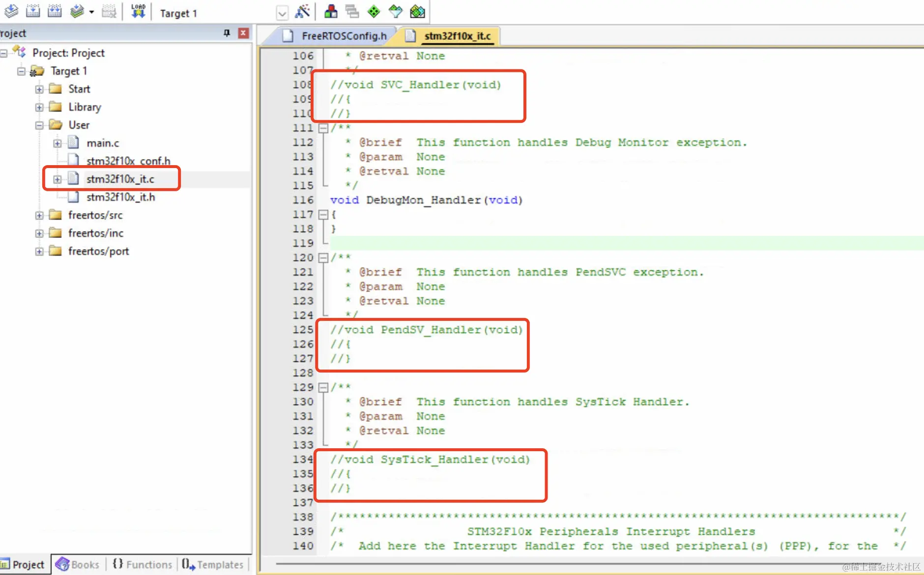
Task: Select the freertos/src group label
Action: tap(95, 215)
